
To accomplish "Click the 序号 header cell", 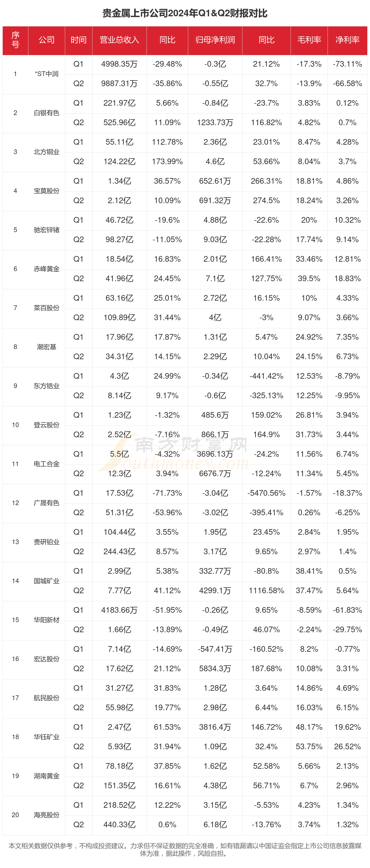I will [15, 40].
